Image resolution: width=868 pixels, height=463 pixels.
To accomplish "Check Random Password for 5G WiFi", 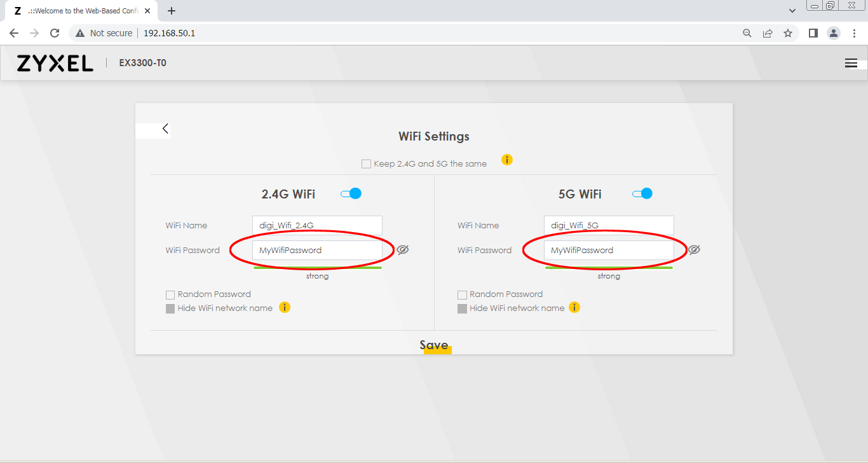I will click(462, 294).
